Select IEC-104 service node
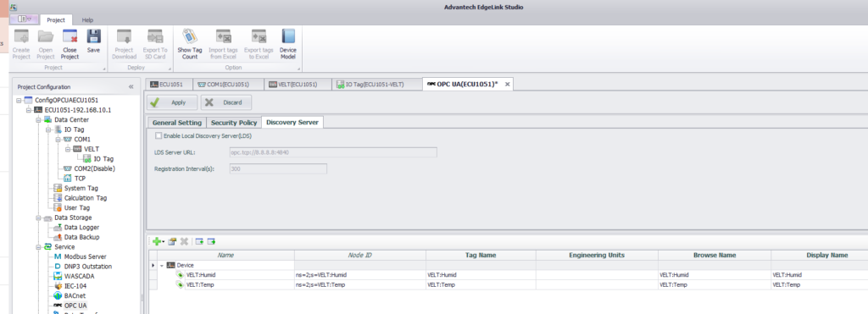The image size is (868, 314). pyautogui.click(x=75, y=286)
